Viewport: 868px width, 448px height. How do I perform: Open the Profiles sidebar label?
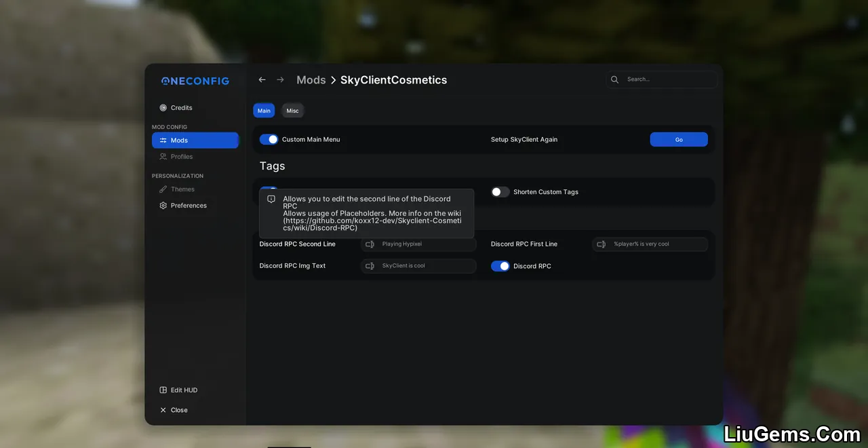coord(182,157)
